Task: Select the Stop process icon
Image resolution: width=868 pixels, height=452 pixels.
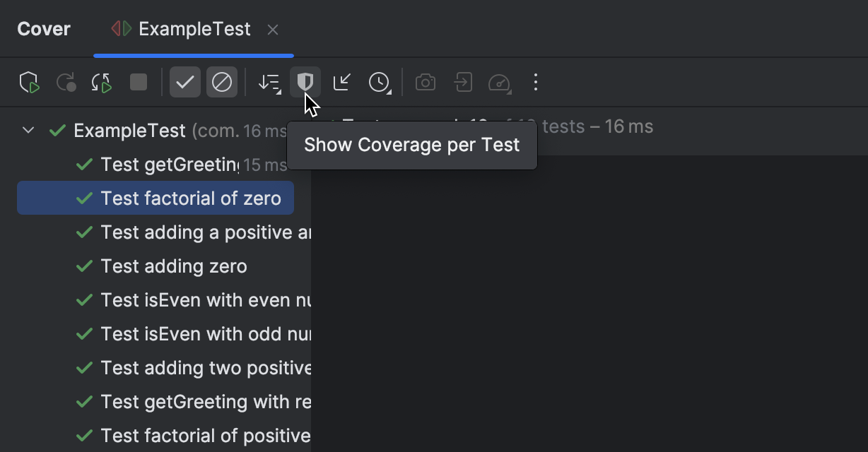Action: tap(139, 82)
